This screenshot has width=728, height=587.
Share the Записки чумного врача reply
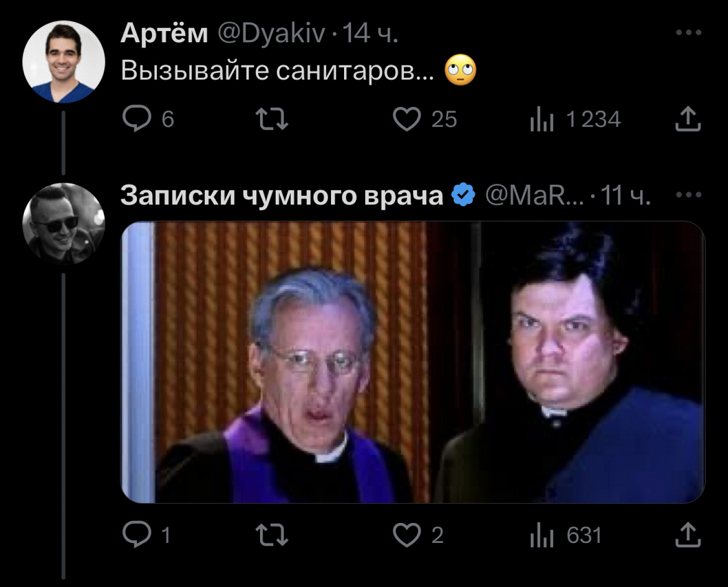coord(688,535)
